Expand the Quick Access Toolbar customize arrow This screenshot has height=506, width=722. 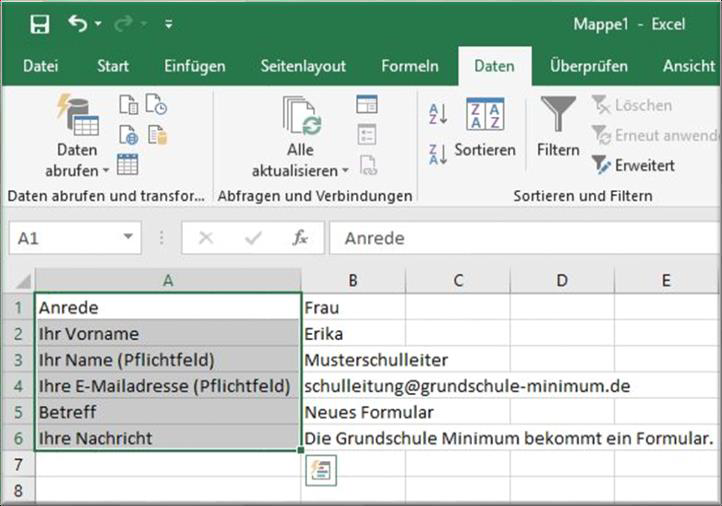(x=168, y=23)
